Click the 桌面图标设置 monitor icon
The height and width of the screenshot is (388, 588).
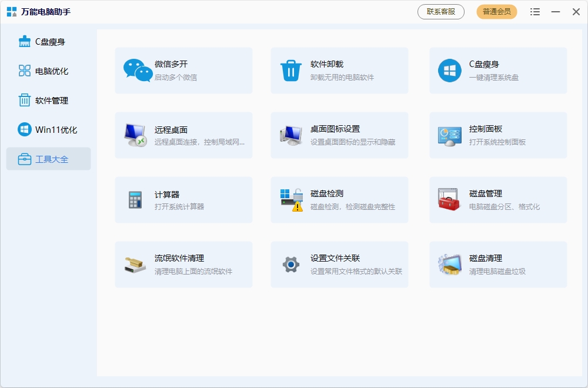click(x=290, y=135)
